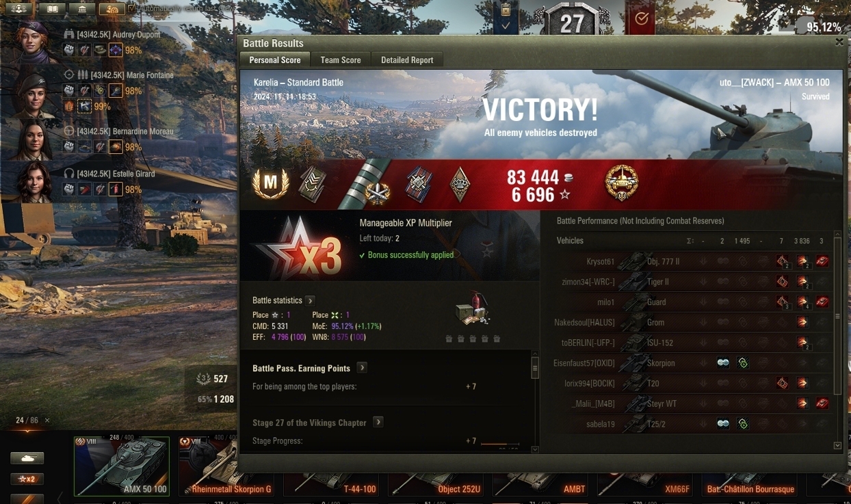The image size is (851, 504).
Task: Select the AMX 50 100 tank in carousel
Action: click(122, 466)
